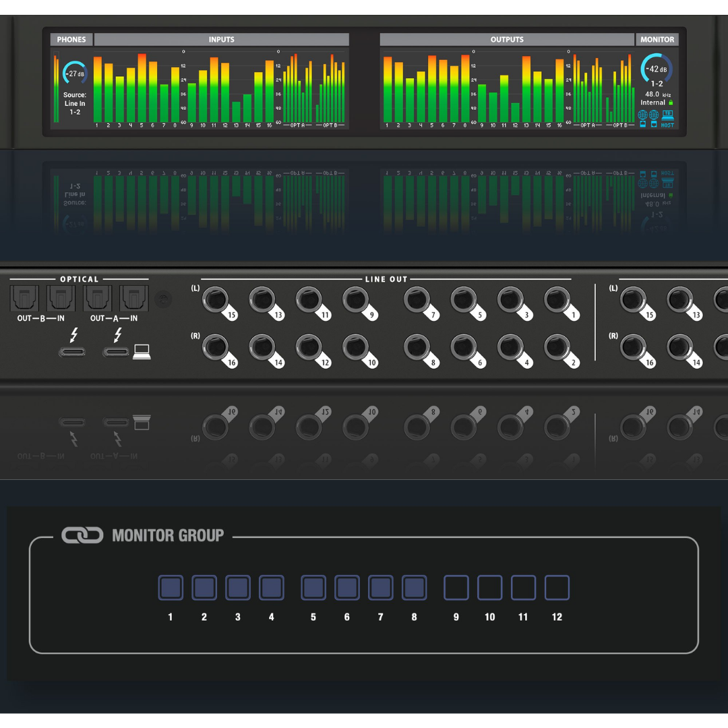The height and width of the screenshot is (728, 728).
Task: Click the 'Source: Line In 1-2' phones text
Action: coord(75,104)
